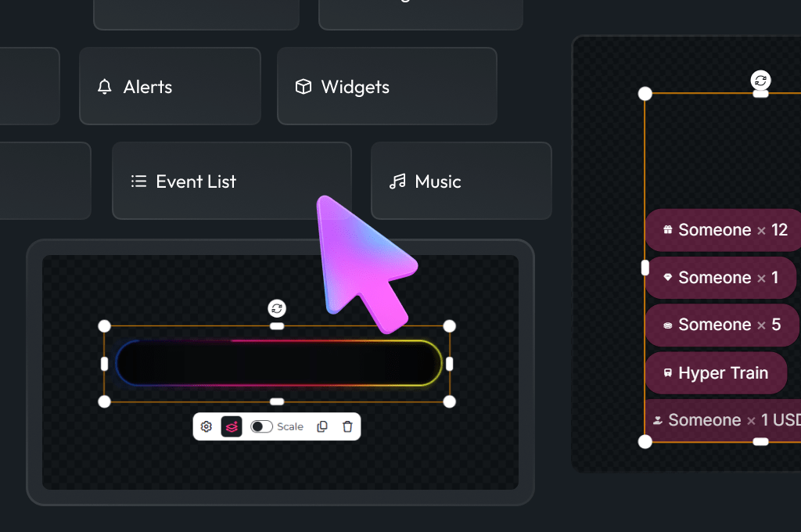Click the rotate handle above the event list
Image resolution: width=801 pixels, height=532 pixels.
tap(760, 81)
